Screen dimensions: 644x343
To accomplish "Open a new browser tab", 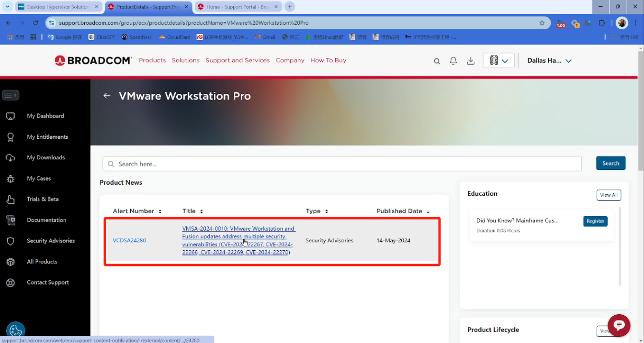I will 290,7.
